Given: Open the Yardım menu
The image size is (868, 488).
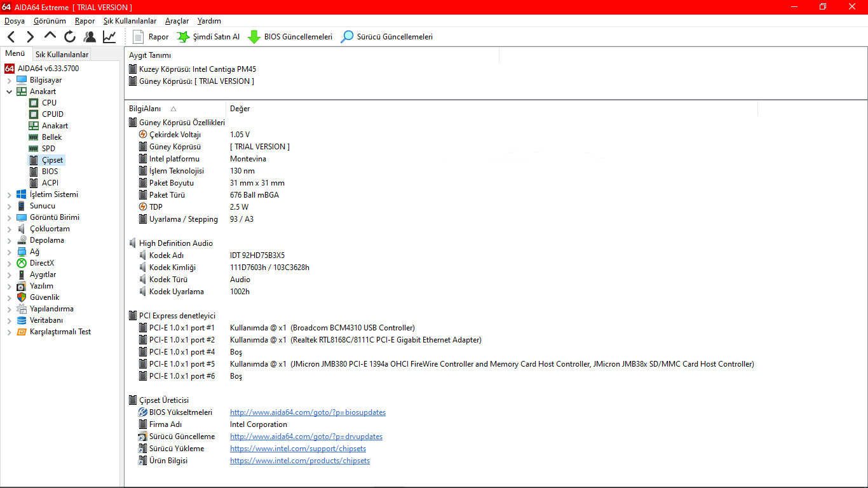Looking at the screenshot, I should click(209, 21).
